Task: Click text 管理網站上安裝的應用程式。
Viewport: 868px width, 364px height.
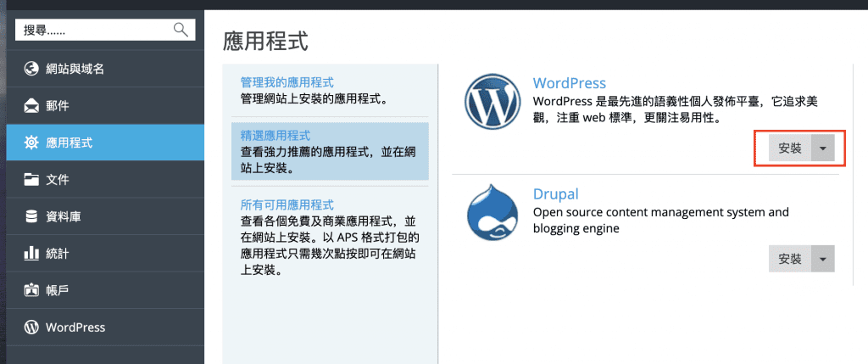Action: (x=314, y=100)
